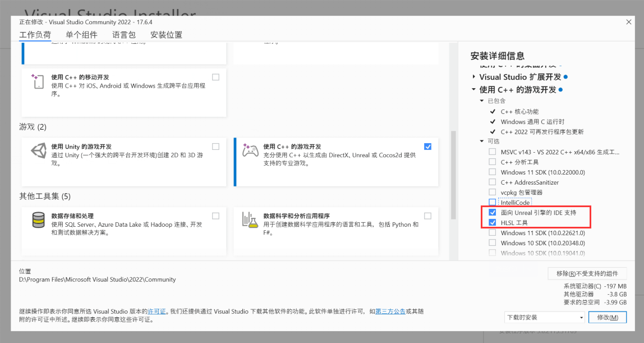The width and height of the screenshot is (644, 343).
Task: Collapse the 已包含 included section
Action: click(x=482, y=100)
